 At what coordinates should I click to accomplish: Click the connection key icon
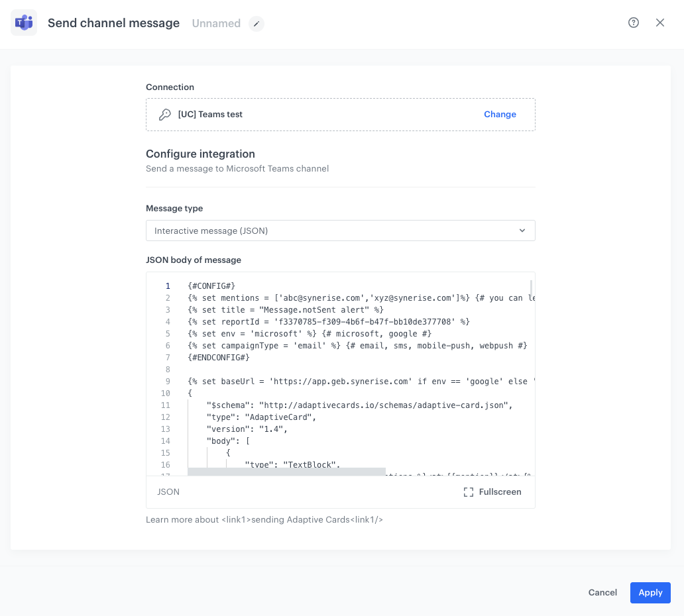[x=164, y=113]
